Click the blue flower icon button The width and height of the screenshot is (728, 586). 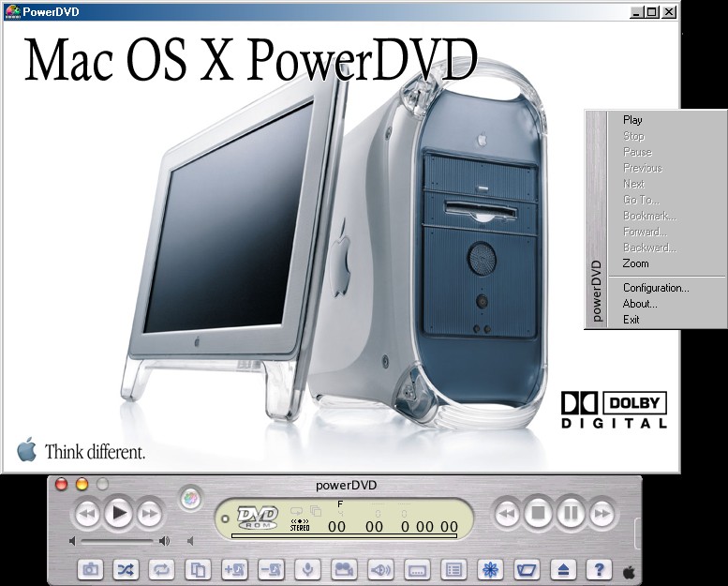click(490, 569)
